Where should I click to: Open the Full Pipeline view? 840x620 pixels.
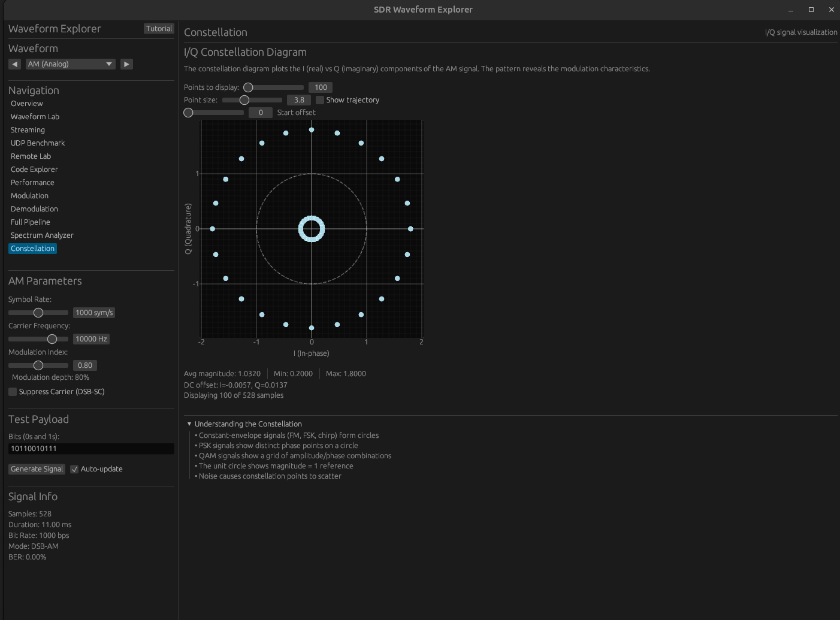click(x=30, y=222)
